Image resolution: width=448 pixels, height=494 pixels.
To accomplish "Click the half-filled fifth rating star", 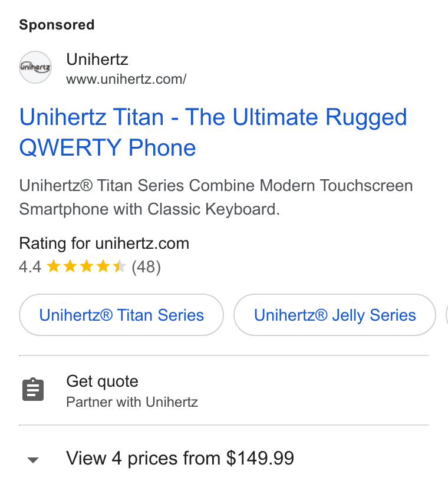I will 119,266.
